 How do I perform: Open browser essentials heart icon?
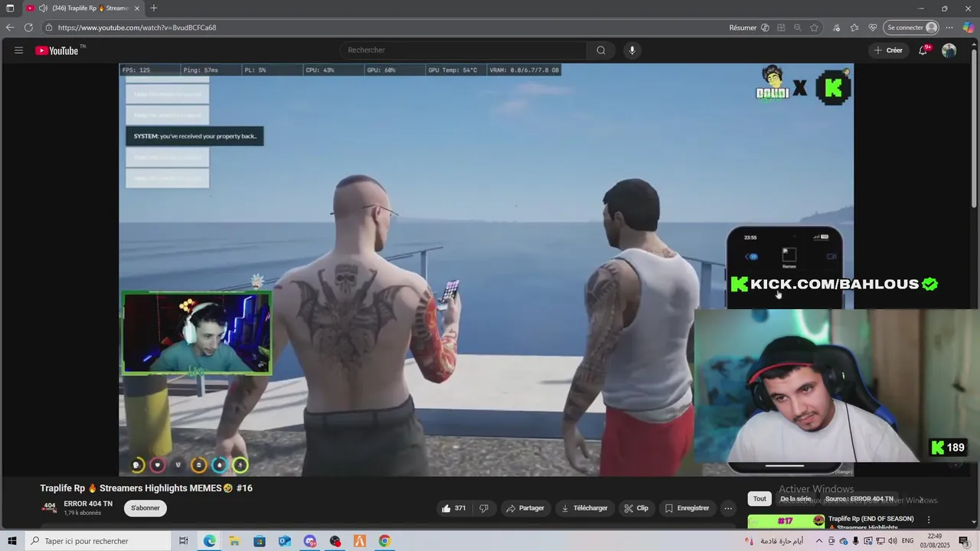[873, 28]
